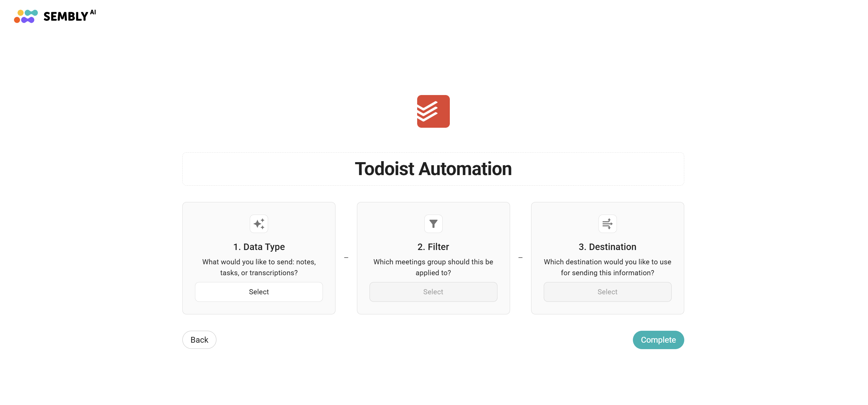Click the funnel Filter icon
Screen dimensions: 868x405
point(433,224)
